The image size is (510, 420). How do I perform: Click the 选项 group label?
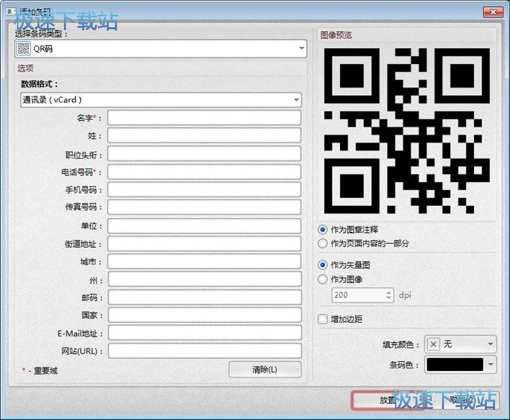pyautogui.click(x=25, y=68)
